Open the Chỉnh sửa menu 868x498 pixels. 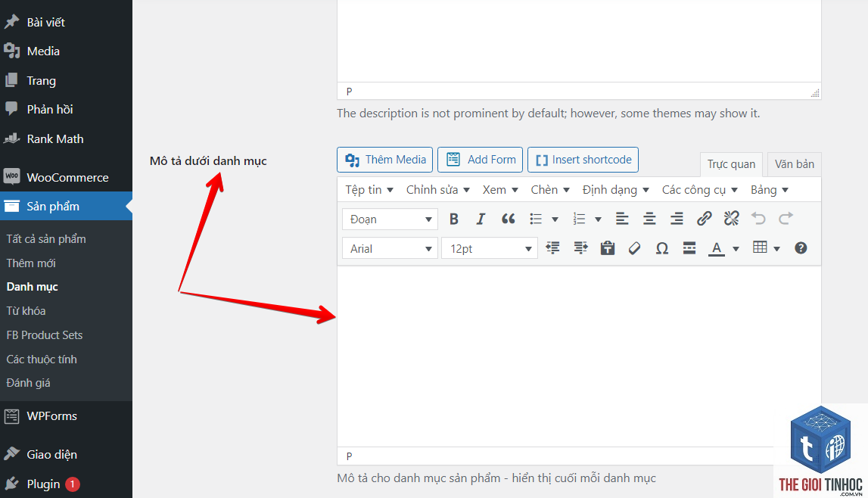click(438, 190)
